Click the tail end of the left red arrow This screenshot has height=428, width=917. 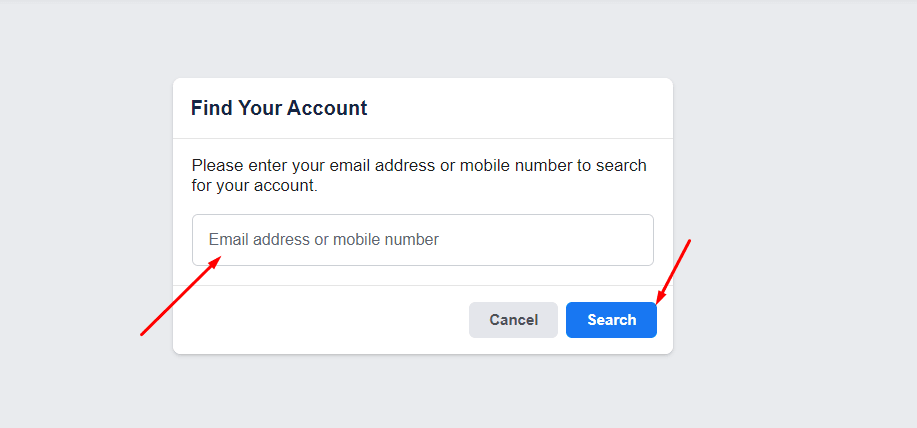143,333
